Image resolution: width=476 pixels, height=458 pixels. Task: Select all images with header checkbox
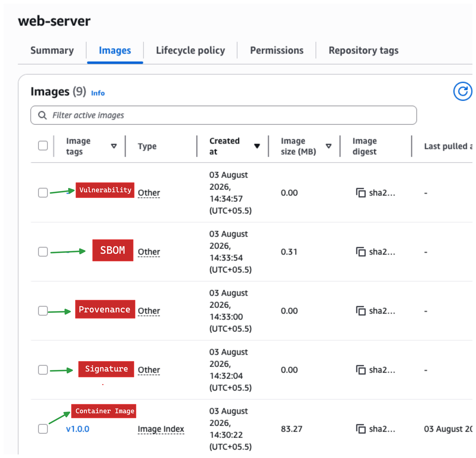coord(43,146)
